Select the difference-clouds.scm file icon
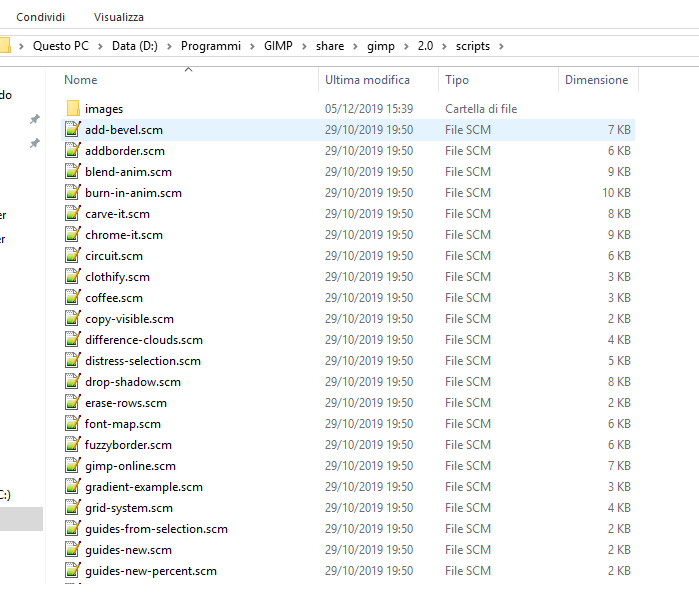Screen dimensions: 699x607 (x=73, y=339)
